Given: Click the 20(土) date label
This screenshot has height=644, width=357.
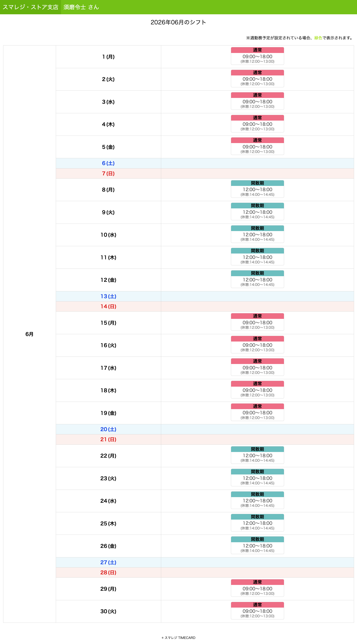Looking at the screenshot, I should click(x=108, y=429).
